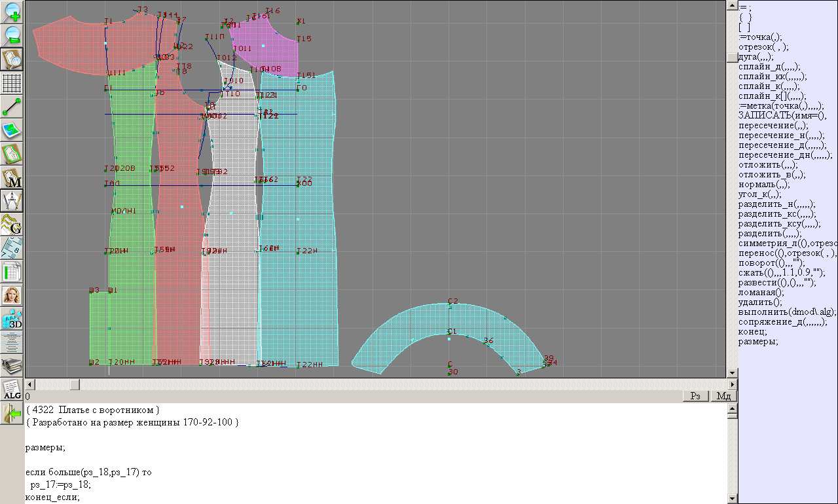Open the pattern with M icon

click(12, 177)
